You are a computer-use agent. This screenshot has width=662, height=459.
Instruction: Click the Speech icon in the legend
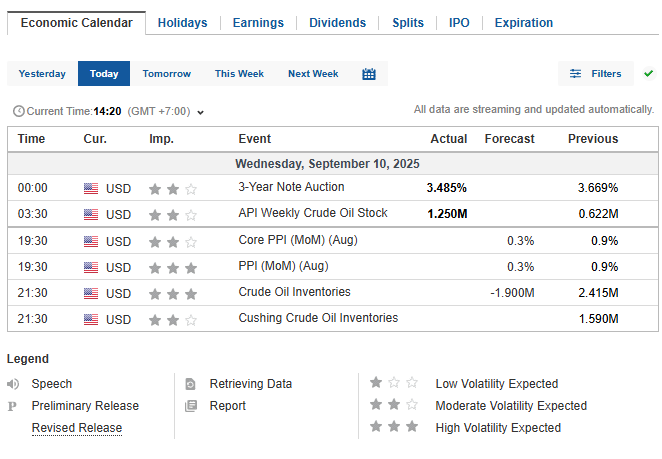click(13, 384)
